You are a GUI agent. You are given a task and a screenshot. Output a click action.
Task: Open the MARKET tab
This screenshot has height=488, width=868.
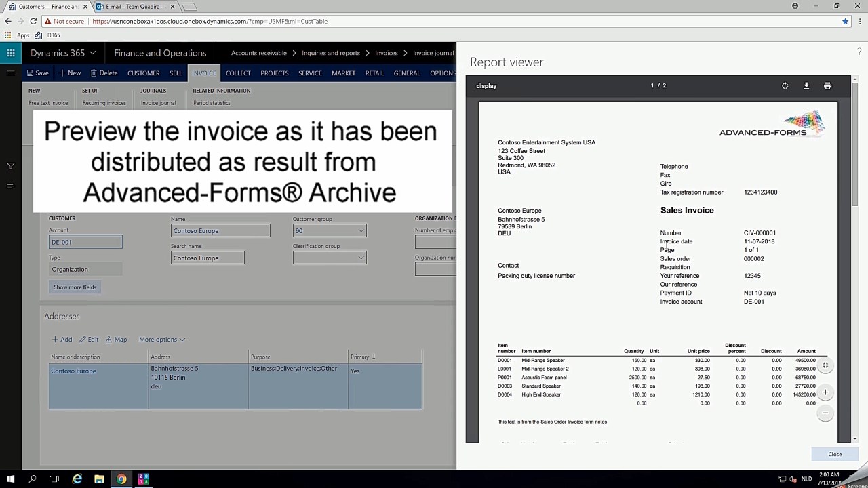click(x=343, y=73)
